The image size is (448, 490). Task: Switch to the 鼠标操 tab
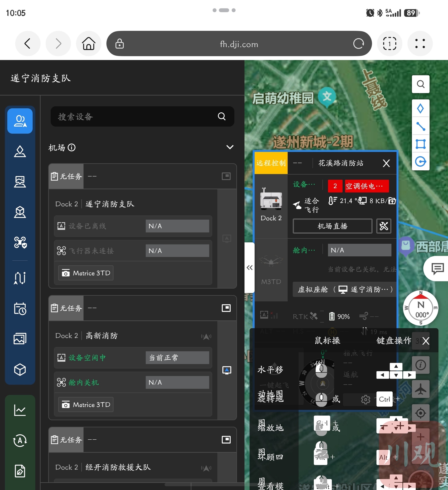coord(327,341)
